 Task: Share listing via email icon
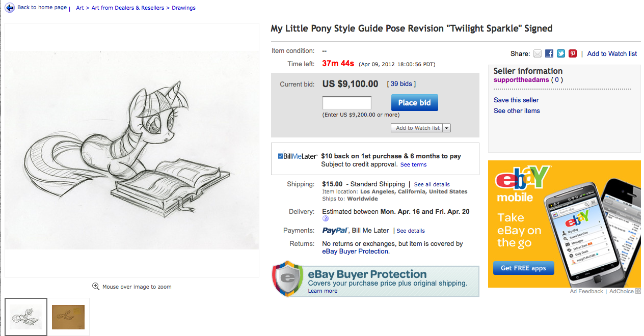click(538, 53)
